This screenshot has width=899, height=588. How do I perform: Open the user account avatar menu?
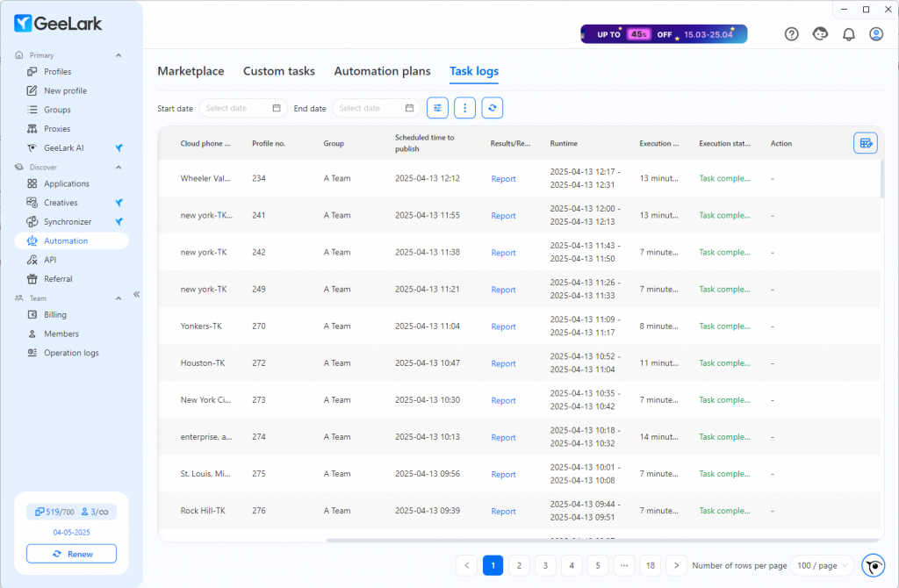[x=876, y=34]
